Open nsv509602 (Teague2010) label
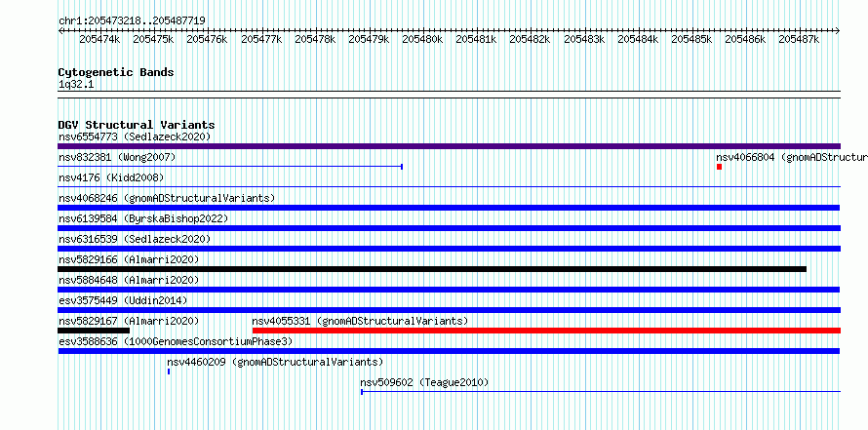 point(424,382)
